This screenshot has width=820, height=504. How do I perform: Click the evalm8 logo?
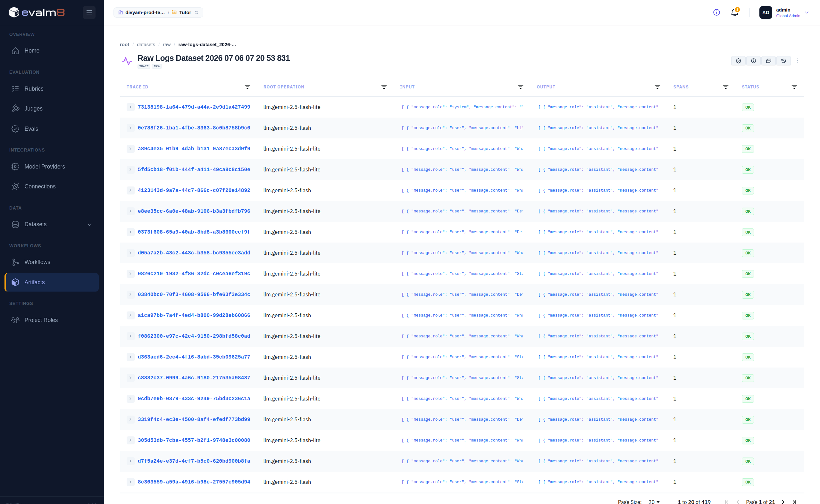tap(37, 12)
